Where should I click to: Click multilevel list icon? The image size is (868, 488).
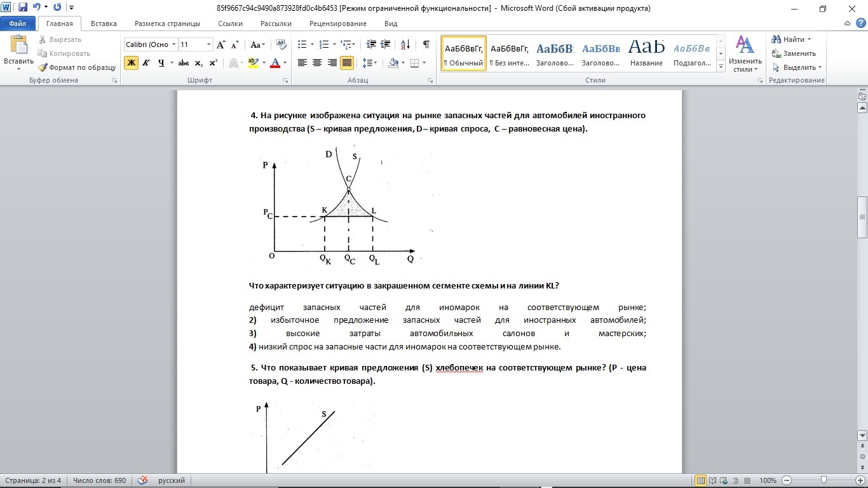tap(345, 44)
